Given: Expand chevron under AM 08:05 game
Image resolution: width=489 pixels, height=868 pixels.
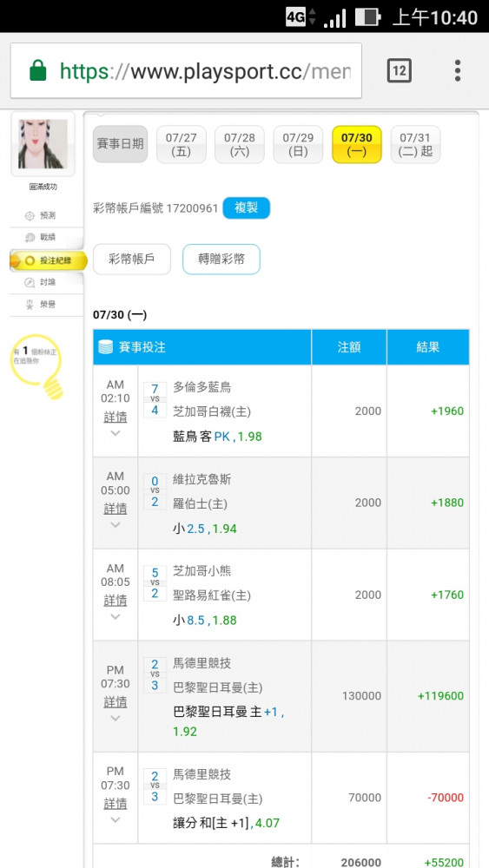Looking at the screenshot, I should pyautogui.click(x=116, y=616).
